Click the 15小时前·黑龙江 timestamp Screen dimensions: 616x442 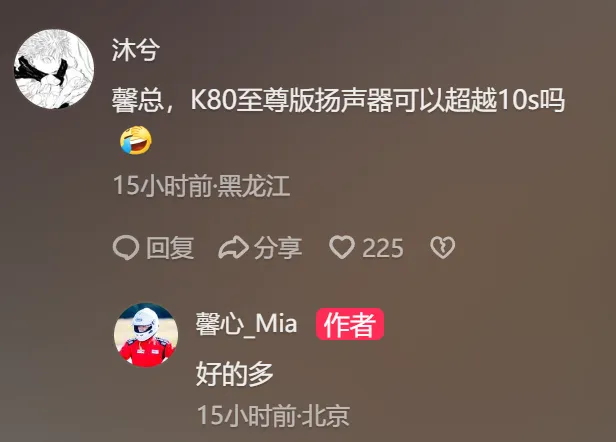(202, 185)
